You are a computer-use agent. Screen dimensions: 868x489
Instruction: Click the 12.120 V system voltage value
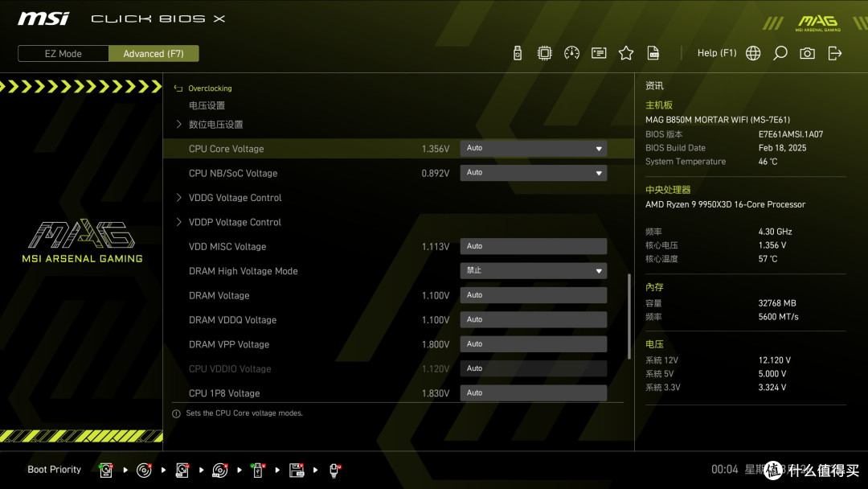click(775, 360)
